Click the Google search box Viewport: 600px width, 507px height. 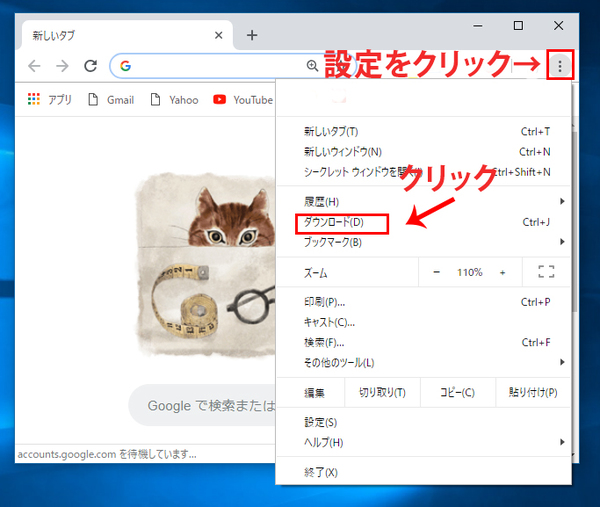coord(200,406)
